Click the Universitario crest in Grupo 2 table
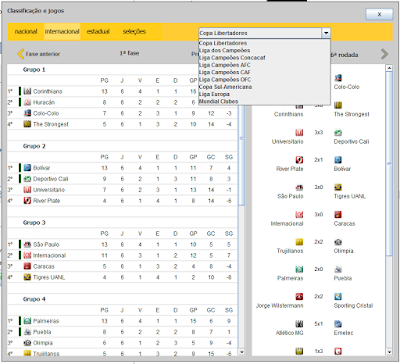Viewport: 400px width, 364px height. click(27, 190)
